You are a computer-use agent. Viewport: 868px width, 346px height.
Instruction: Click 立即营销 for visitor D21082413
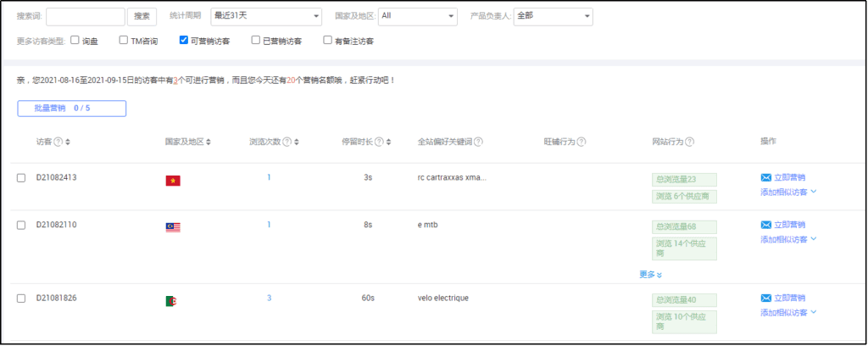coord(783,177)
